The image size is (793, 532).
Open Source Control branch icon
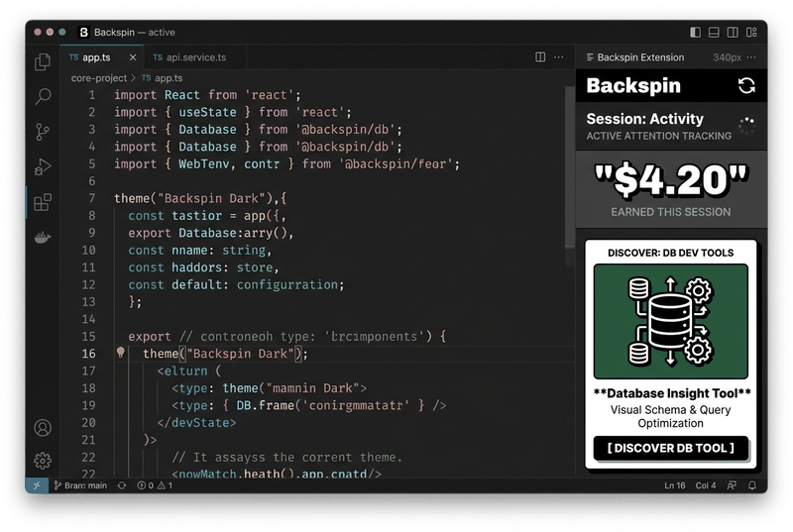[x=43, y=132]
